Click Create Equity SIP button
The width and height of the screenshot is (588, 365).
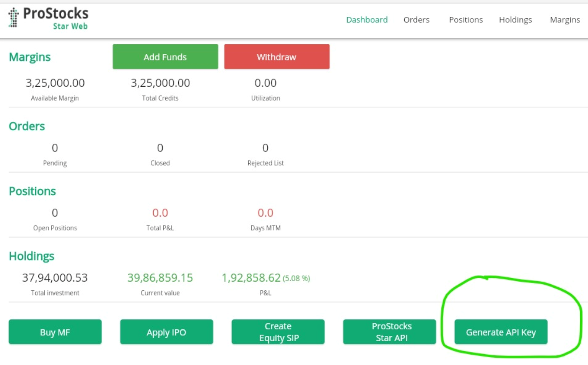coord(278,332)
